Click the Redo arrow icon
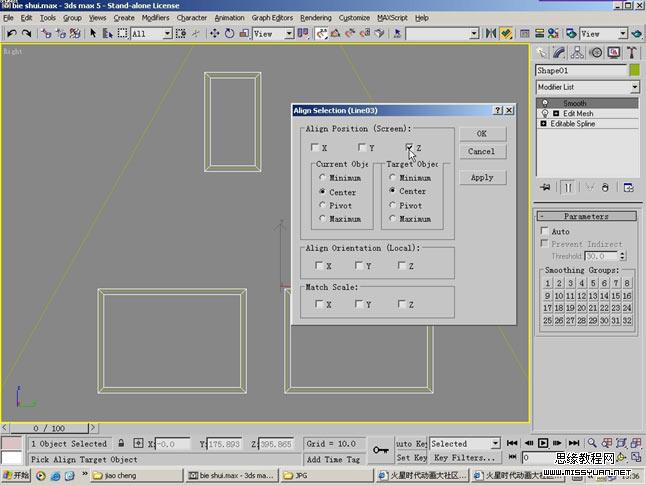Screen dimensions: 646x485 tap(26, 33)
